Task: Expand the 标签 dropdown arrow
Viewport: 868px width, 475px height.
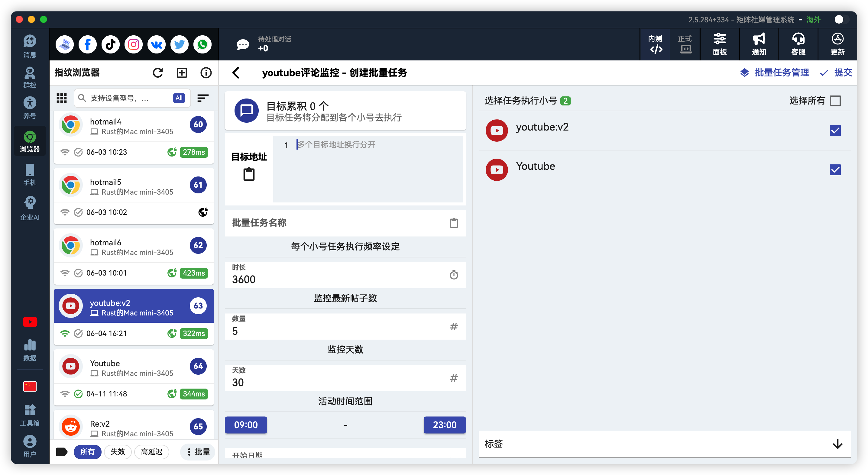Action: 838,444
